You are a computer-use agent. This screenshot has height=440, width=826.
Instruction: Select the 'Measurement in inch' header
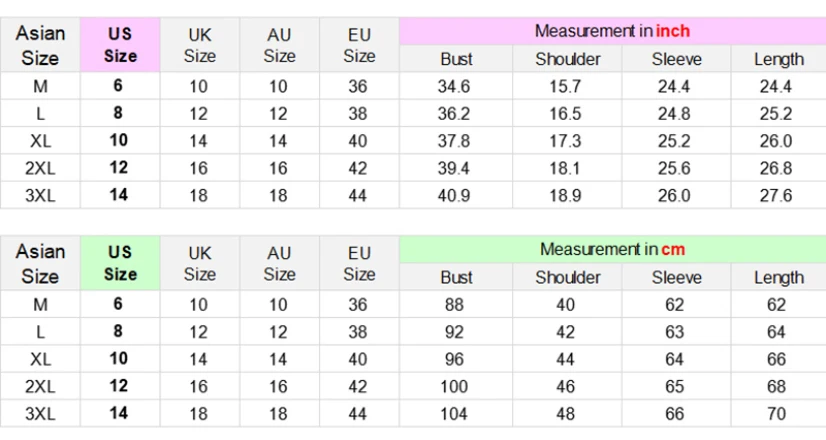tap(612, 31)
